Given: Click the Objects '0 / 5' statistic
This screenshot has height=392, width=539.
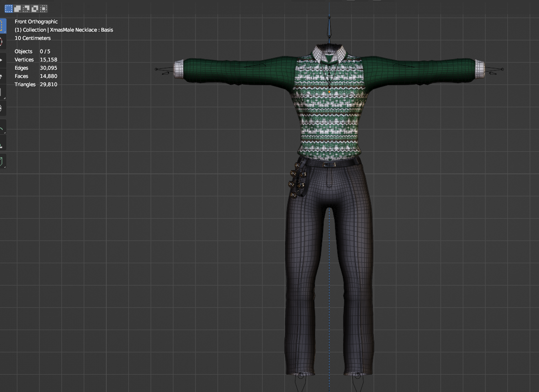Looking at the screenshot, I should pos(45,51).
